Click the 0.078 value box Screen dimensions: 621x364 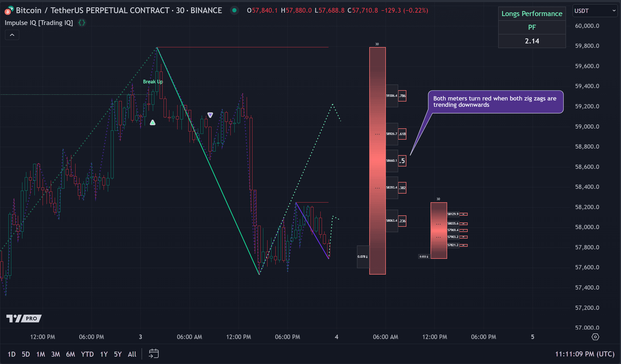click(x=363, y=257)
